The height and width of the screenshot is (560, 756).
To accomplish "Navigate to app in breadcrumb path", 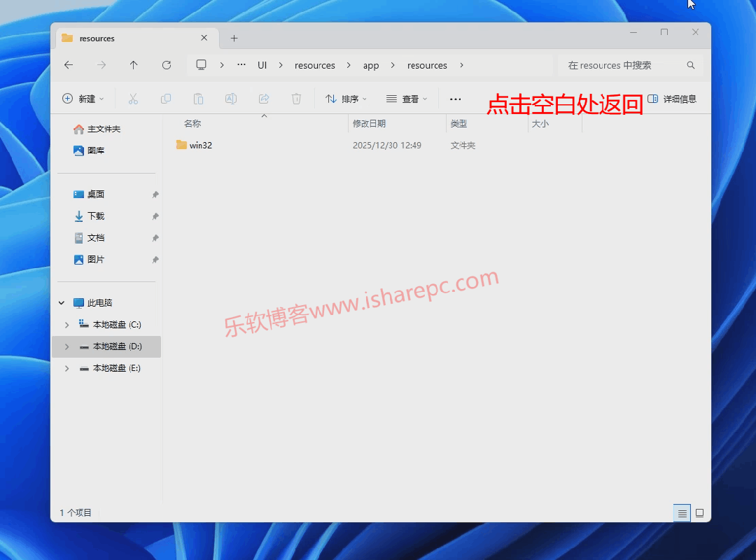I will coord(371,64).
